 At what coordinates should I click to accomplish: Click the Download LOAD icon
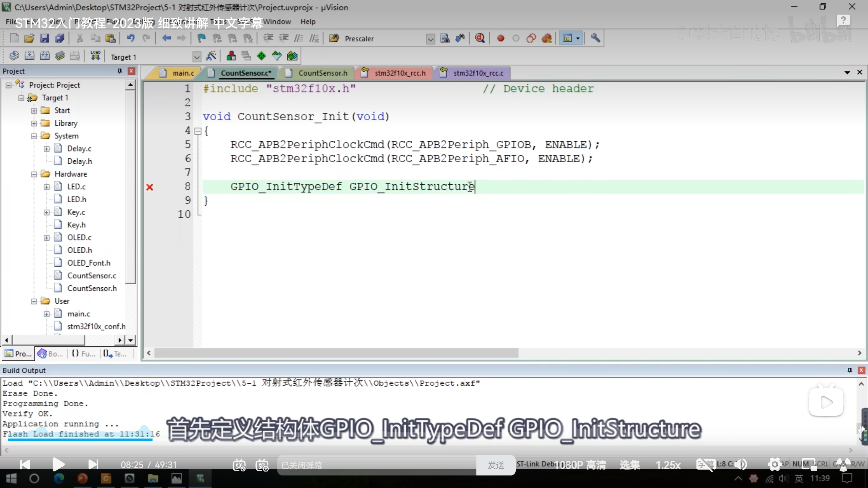(95, 56)
